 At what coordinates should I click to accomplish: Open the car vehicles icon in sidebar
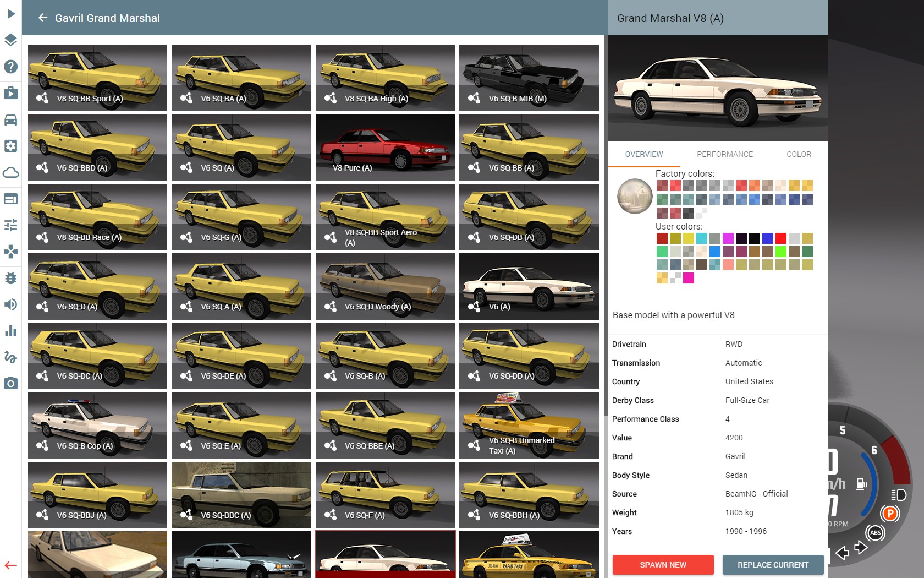pyautogui.click(x=11, y=119)
